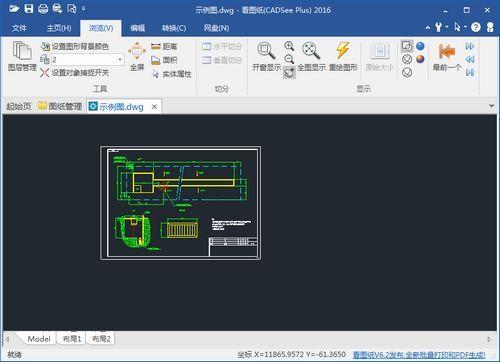Switch to the 浏览(V) ribbon tab
Image resolution: width=500 pixels, height=362 pixels.
pos(101,28)
